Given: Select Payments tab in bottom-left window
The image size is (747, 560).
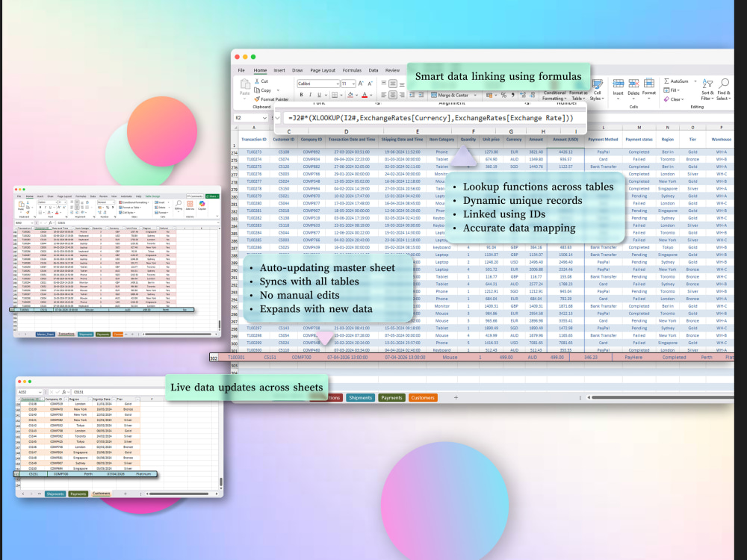Looking at the screenshot, I should coord(78,494).
